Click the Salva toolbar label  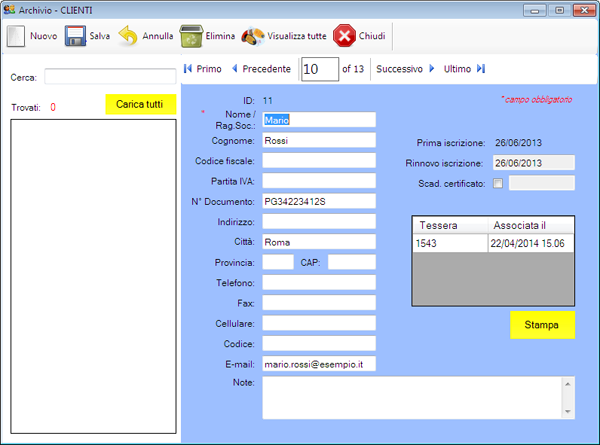tap(99, 36)
